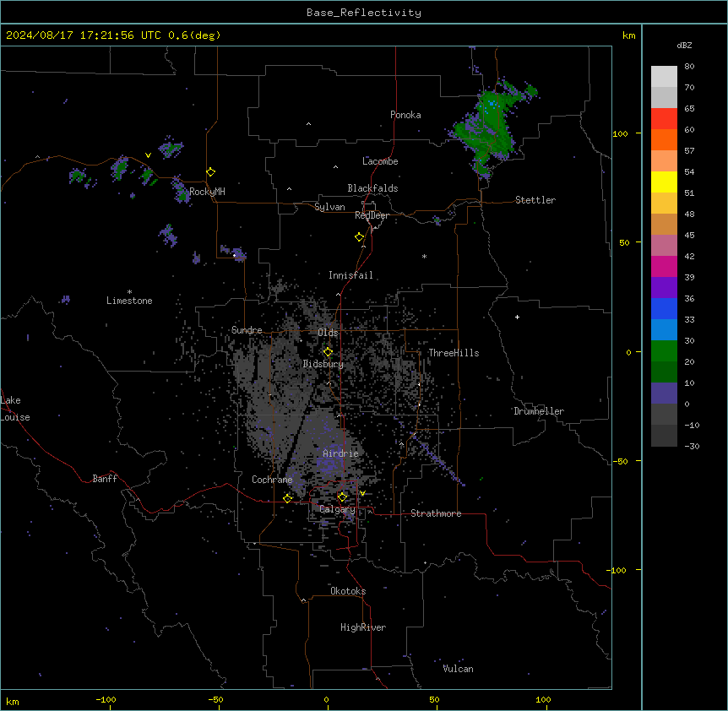Image resolution: width=728 pixels, height=711 pixels.
Task: Select the Vulcan label
Action: (459, 669)
